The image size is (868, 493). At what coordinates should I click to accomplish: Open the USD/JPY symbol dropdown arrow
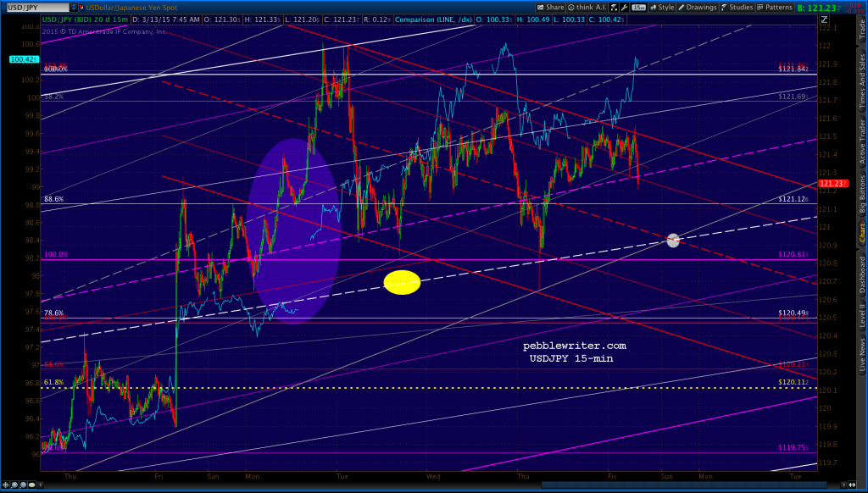click(x=75, y=8)
